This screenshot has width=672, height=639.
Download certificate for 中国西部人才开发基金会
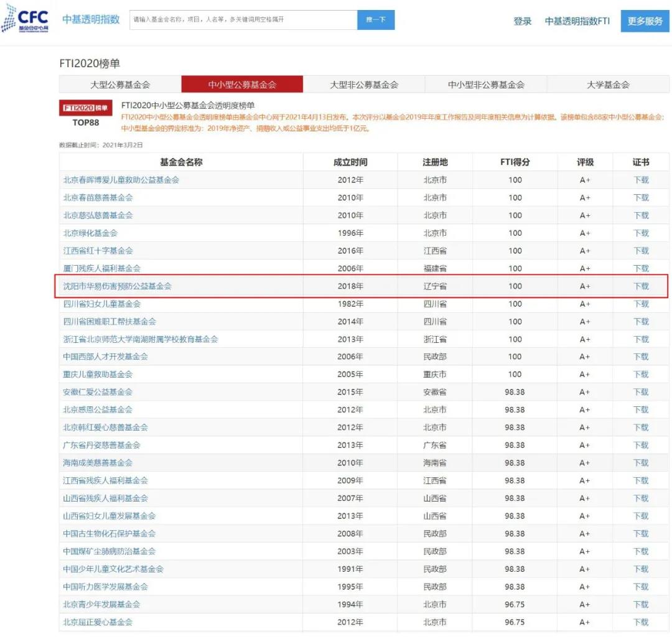pyautogui.click(x=641, y=357)
